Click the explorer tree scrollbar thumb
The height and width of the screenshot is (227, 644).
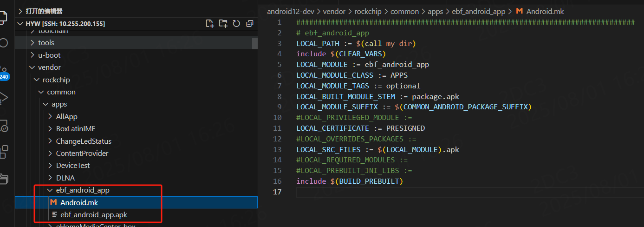(255, 43)
